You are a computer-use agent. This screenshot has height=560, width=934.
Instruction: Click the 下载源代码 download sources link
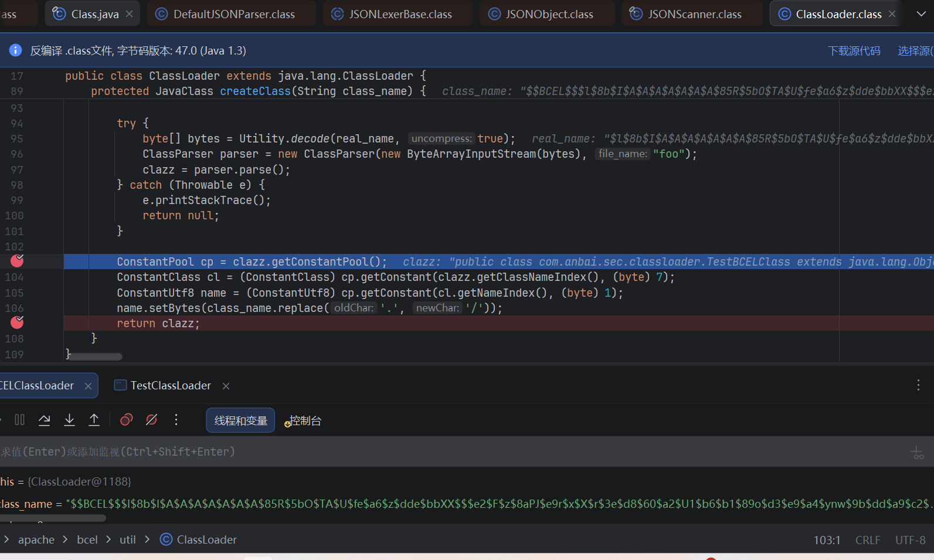tap(854, 51)
